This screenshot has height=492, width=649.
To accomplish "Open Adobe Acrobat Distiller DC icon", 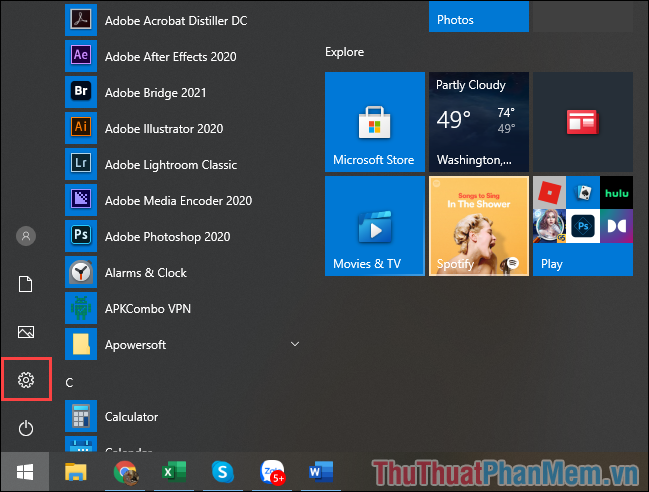I will coord(81,20).
